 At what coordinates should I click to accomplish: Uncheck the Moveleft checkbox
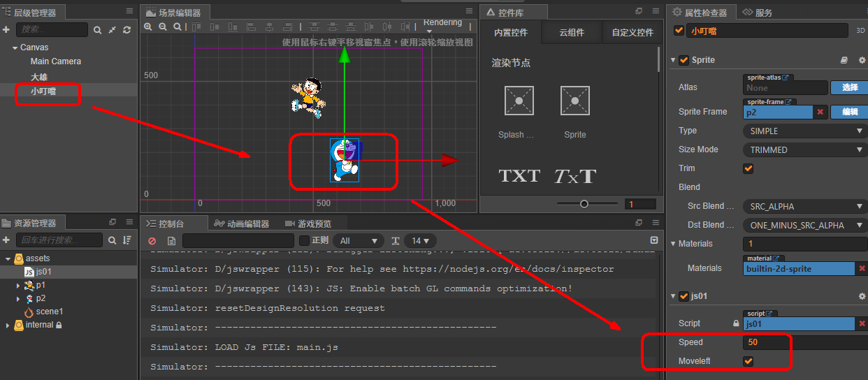748,361
